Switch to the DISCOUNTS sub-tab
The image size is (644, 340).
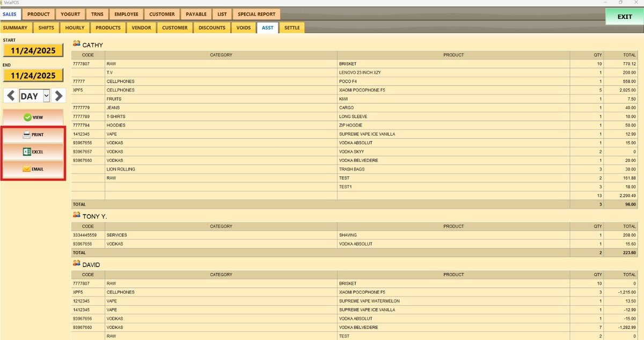pyautogui.click(x=212, y=28)
